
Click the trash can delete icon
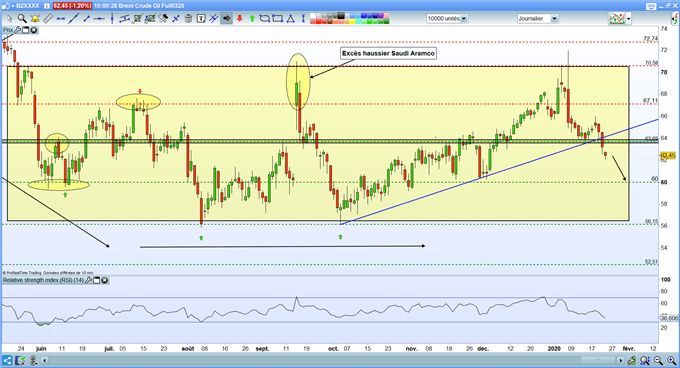(188, 19)
